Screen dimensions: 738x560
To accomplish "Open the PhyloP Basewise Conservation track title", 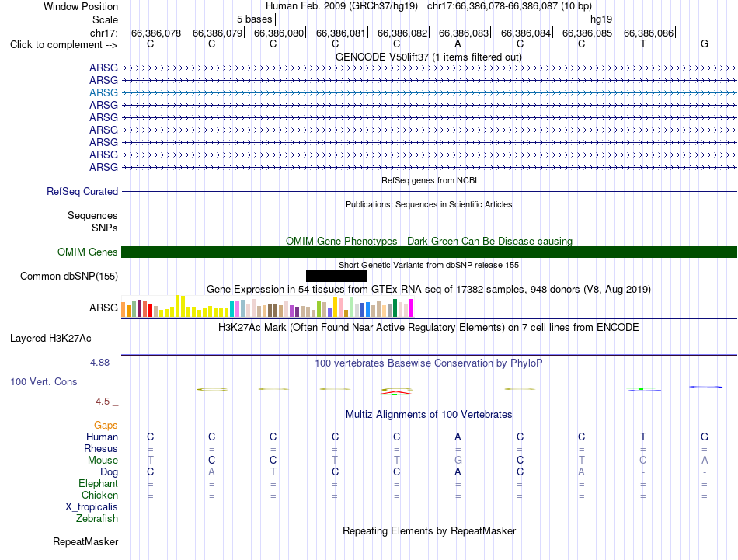I will click(x=429, y=363).
